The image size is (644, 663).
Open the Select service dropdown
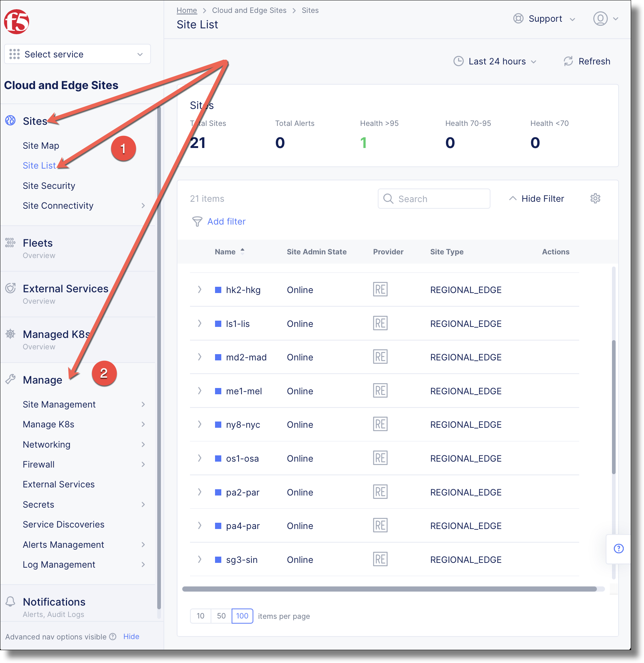click(77, 54)
